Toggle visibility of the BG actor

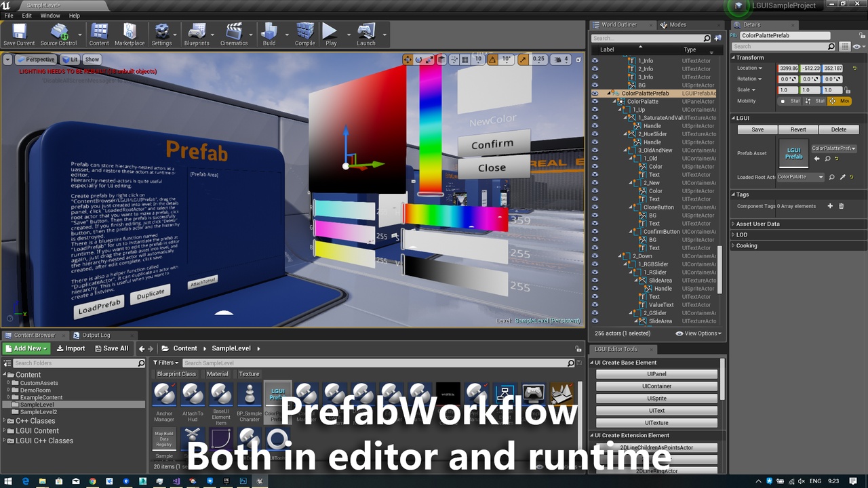pos(595,85)
